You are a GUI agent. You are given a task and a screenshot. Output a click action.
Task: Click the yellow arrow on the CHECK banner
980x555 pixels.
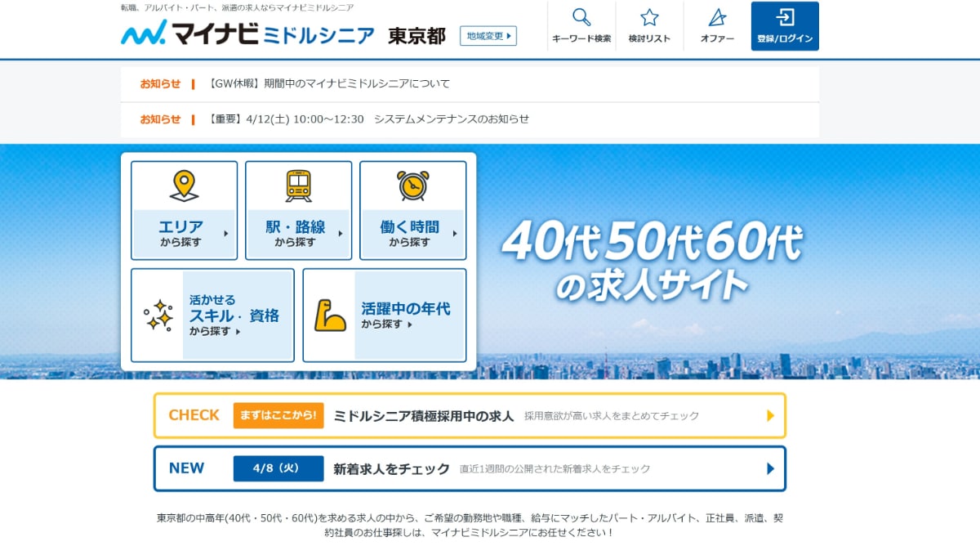[768, 416]
